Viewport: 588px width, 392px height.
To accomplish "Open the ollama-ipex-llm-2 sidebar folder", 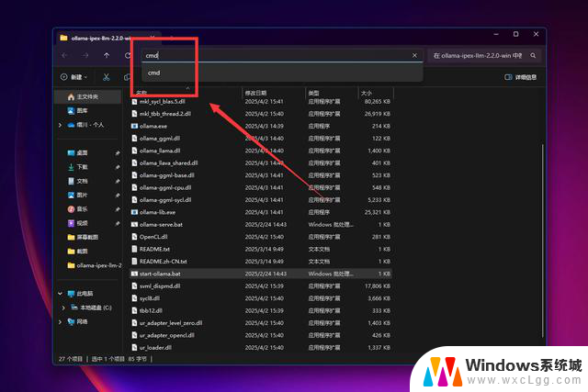I will click(x=95, y=265).
